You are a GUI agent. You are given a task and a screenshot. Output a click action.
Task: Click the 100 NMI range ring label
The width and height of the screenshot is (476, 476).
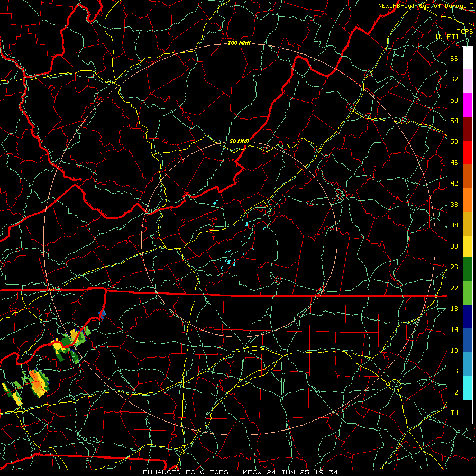coord(239,43)
